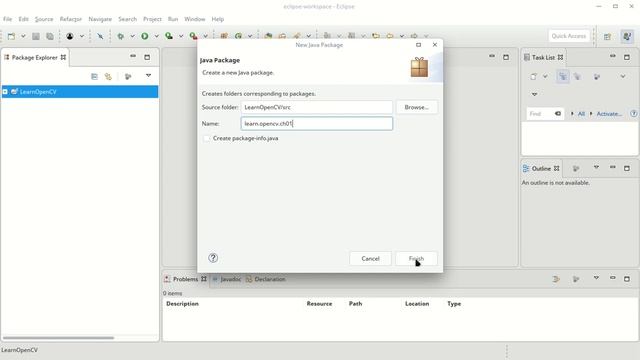Screen dimensions: 640x360
Task: Enable Create package-info.java checkbox
Action: [207, 138]
